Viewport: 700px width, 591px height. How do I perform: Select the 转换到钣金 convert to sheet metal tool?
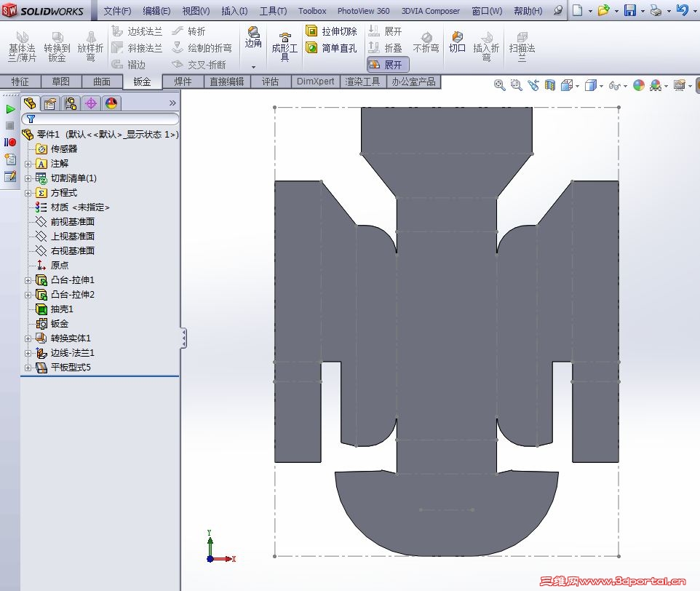click(57, 47)
